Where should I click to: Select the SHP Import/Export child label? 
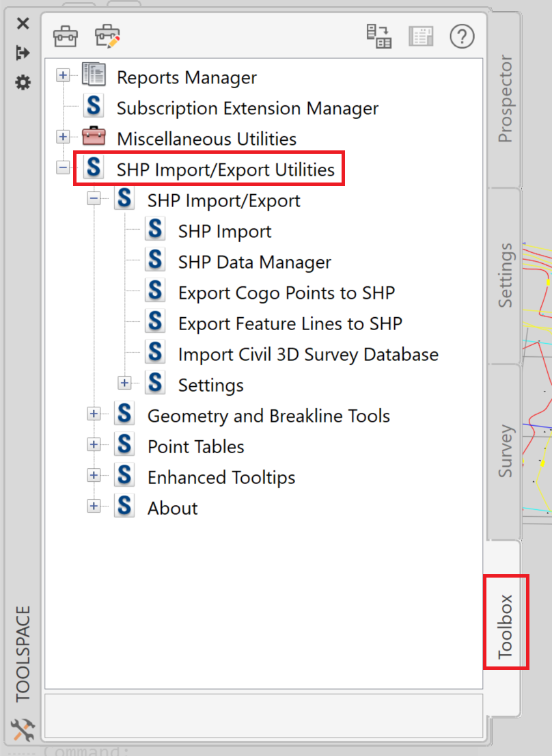[x=223, y=201]
